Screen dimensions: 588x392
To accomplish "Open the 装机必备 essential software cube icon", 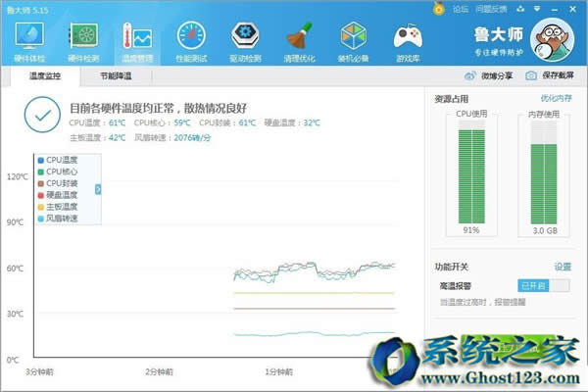I will click(353, 39).
